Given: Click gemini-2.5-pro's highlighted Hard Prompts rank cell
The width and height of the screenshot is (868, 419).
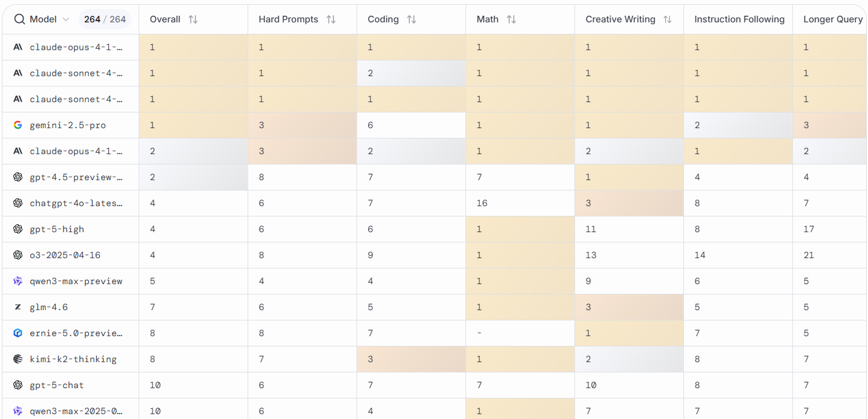Looking at the screenshot, I should point(302,125).
